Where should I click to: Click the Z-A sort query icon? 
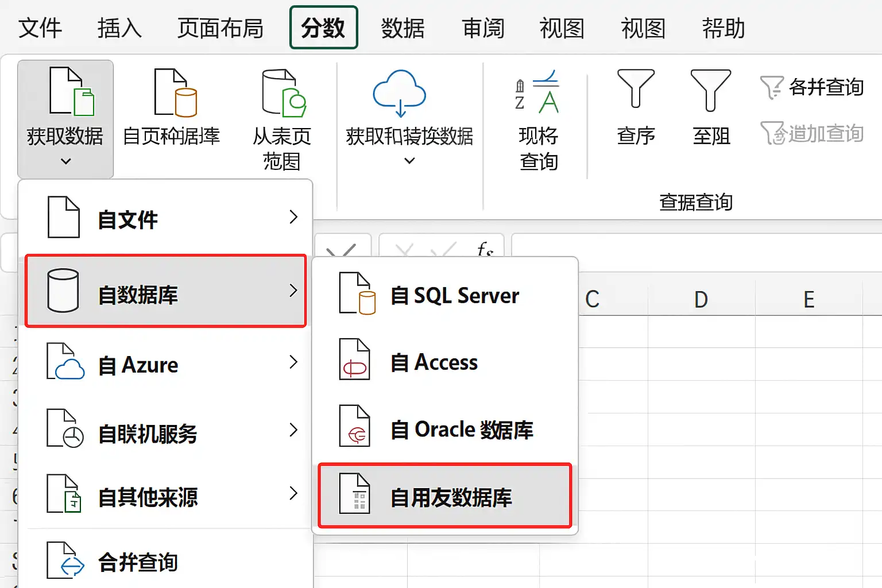537,92
